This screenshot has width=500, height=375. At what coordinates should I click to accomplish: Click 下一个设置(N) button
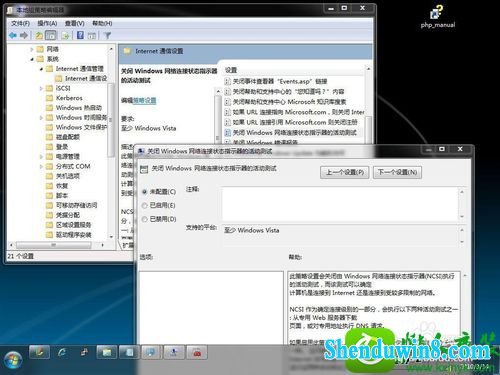(397, 172)
